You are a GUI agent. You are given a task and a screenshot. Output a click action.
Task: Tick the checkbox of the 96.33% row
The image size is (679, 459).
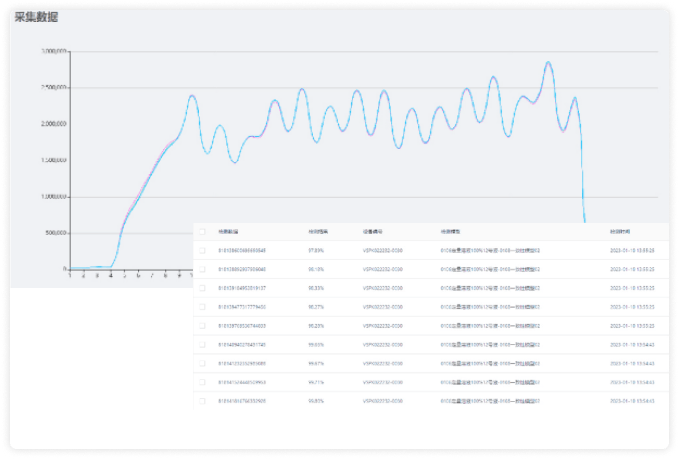point(202,288)
